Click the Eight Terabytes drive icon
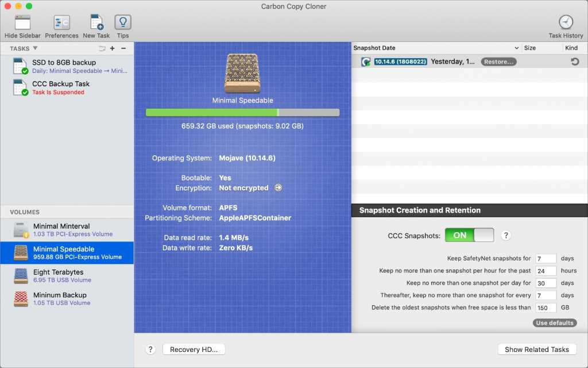 pos(21,276)
